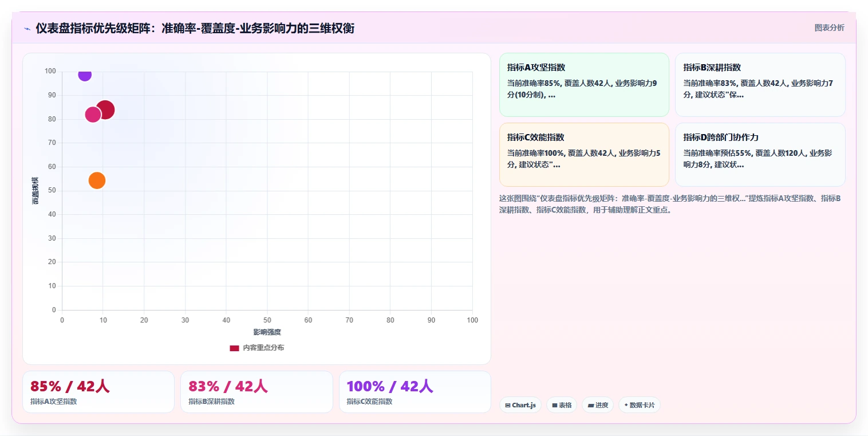Click the purple bubble at top of chart
Image resolution: width=868 pixels, height=436 pixels.
[x=85, y=74]
